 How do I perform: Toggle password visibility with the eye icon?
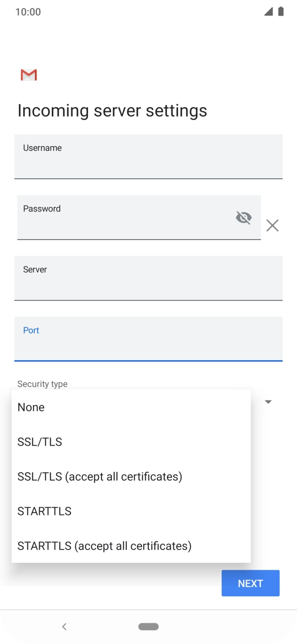tap(244, 218)
